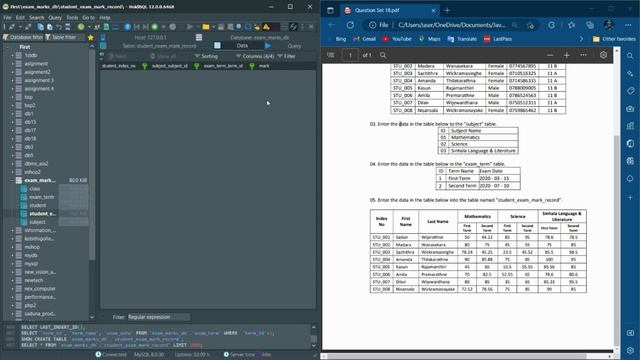
Task: Click the green Insert row plus icon
Action: click(155, 27)
